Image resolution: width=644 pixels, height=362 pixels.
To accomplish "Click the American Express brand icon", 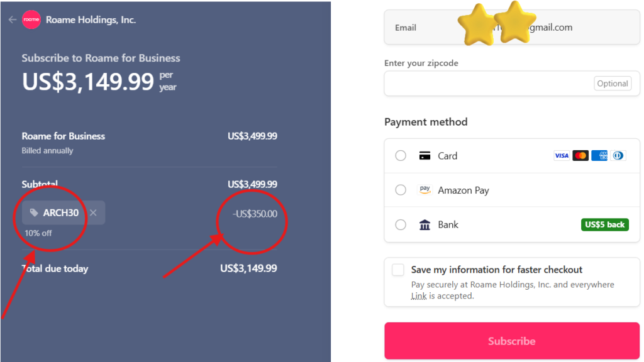I will click(x=599, y=155).
